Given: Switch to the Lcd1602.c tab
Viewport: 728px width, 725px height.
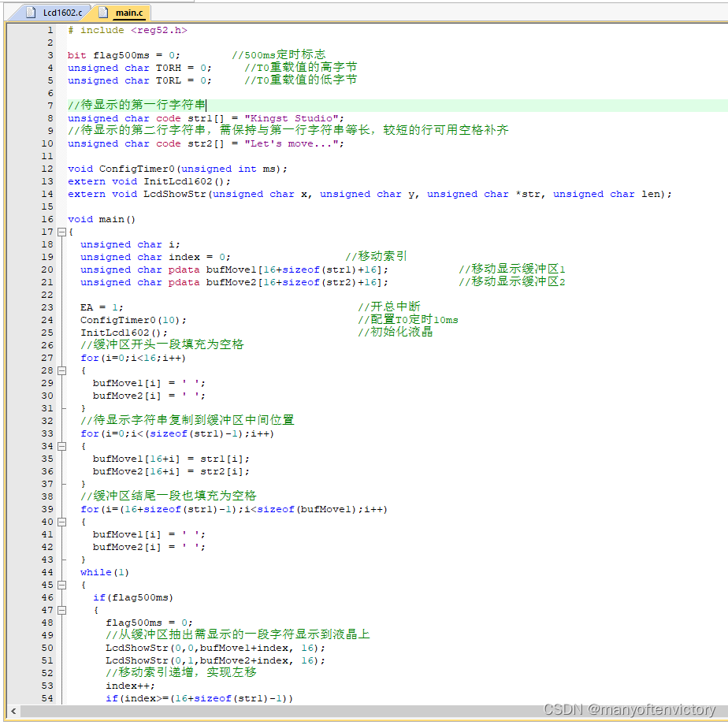Looking at the screenshot, I should pos(56,13).
